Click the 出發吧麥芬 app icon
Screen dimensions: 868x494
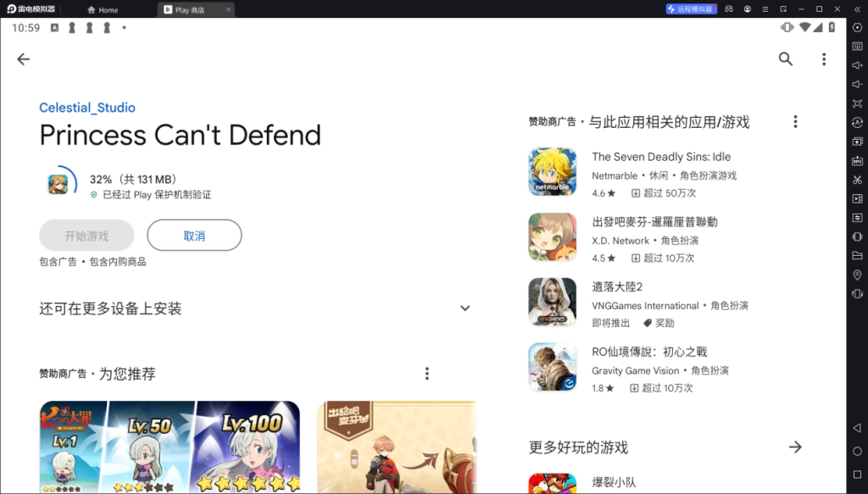[x=553, y=236]
